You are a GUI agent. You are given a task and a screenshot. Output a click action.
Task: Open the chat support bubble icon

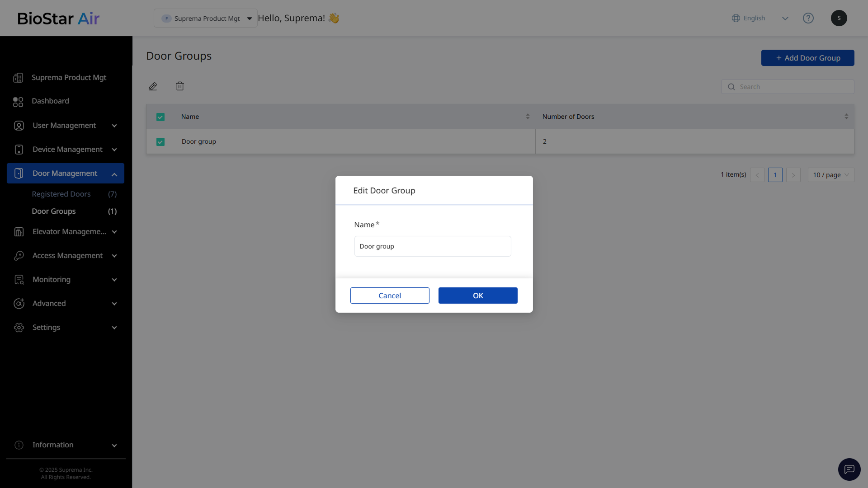[849, 469]
